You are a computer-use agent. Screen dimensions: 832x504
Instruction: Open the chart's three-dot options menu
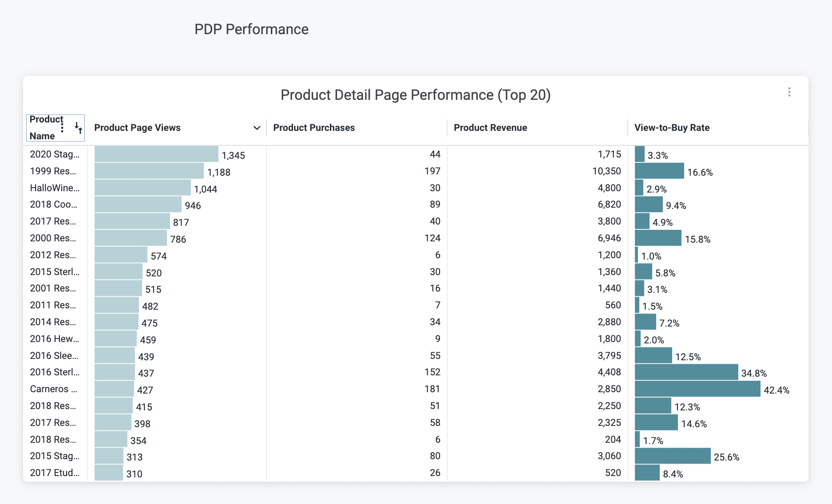pos(789,92)
